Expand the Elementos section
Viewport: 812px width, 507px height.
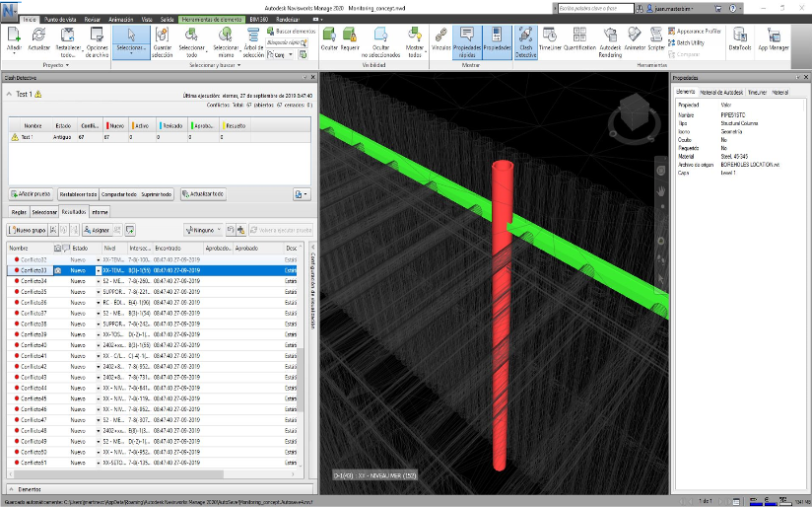tap(11, 489)
